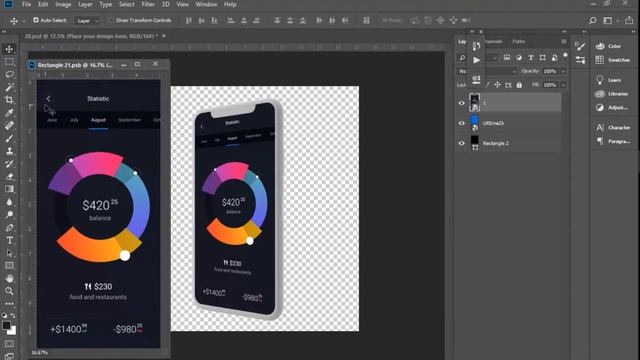The width and height of the screenshot is (640, 360).
Task: Toggle the Auto-Select checkbox
Action: [x=36, y=20]
